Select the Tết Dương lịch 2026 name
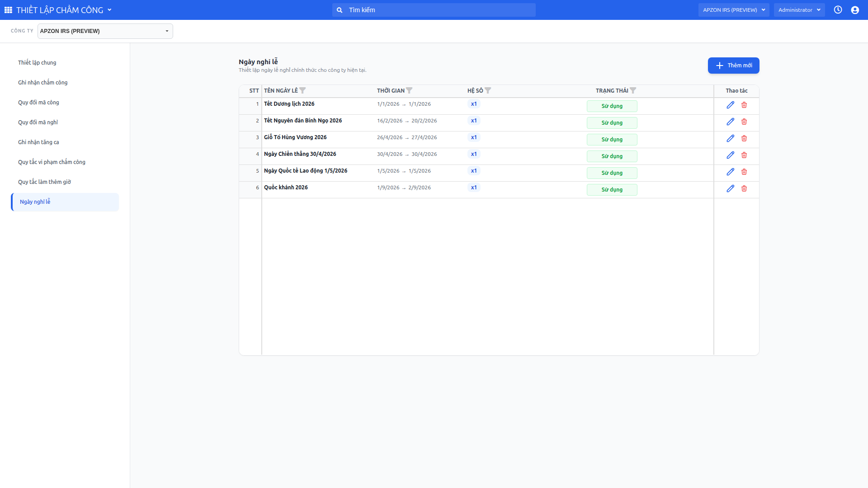Viewport: 868px width, 488px height. [x=289, y=104]
